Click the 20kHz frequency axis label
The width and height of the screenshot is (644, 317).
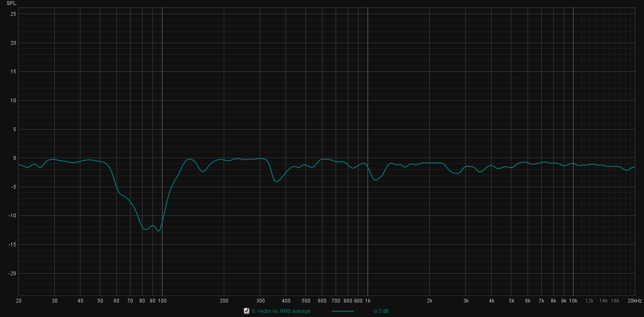pos(634,301)
